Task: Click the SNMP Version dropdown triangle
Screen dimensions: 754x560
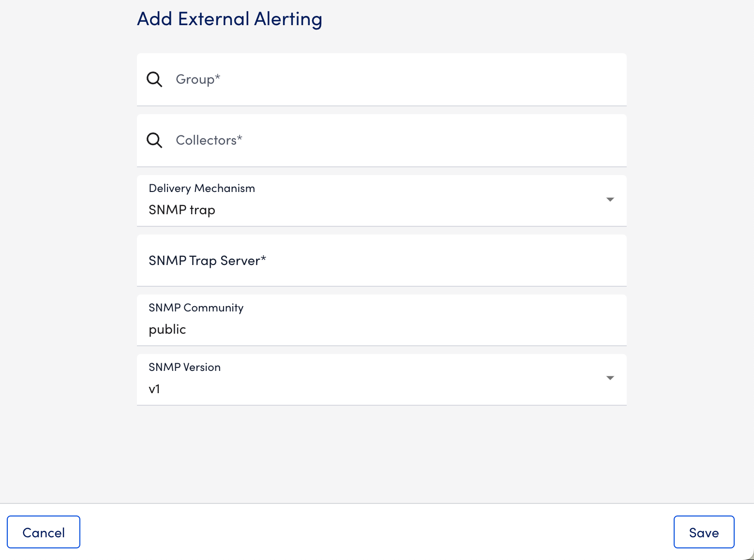Action: pyautogui.click(x=610, y=378)
